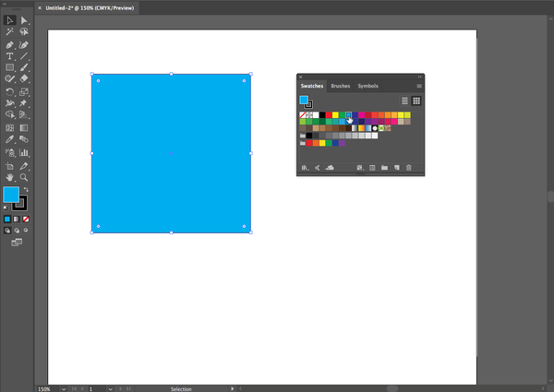
Task: Pick the yellow swatch in first row
Action: click(x=334, y=114)
